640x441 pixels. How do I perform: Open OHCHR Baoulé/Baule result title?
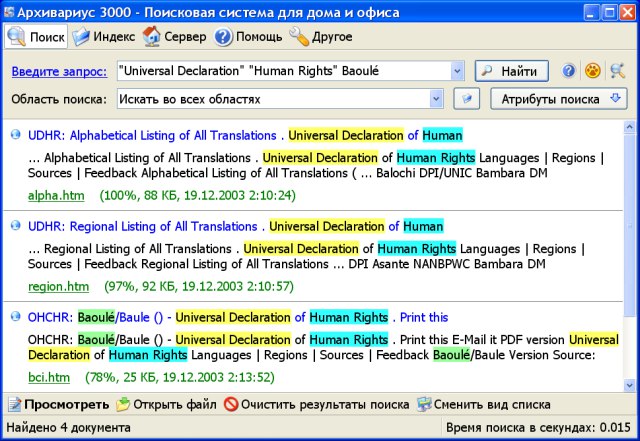pos(238,317)
